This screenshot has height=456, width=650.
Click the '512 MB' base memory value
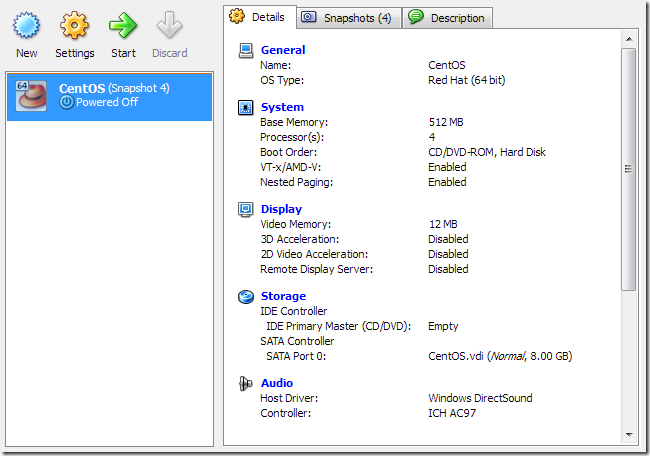(x=446, y=122)
